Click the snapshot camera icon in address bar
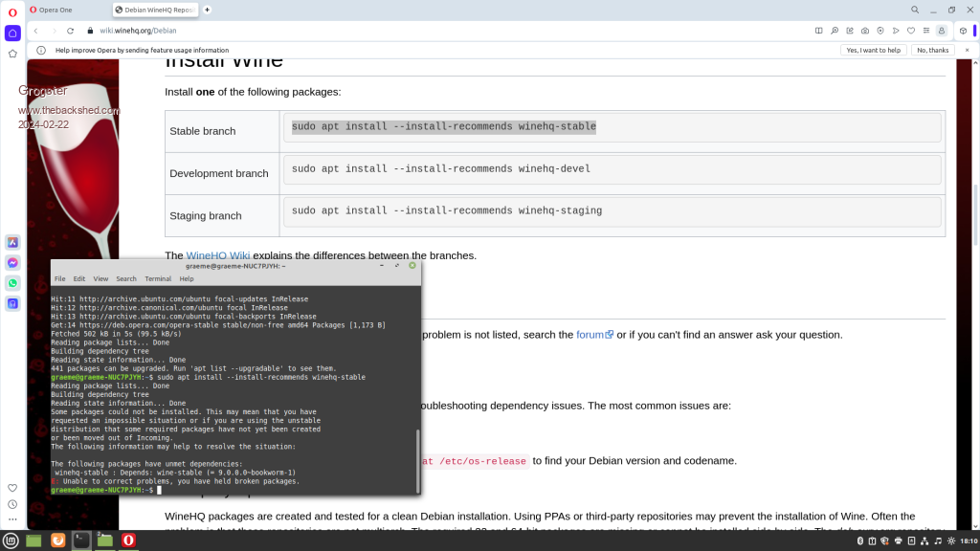Screen dimensions: 980x551 point(865,31)
